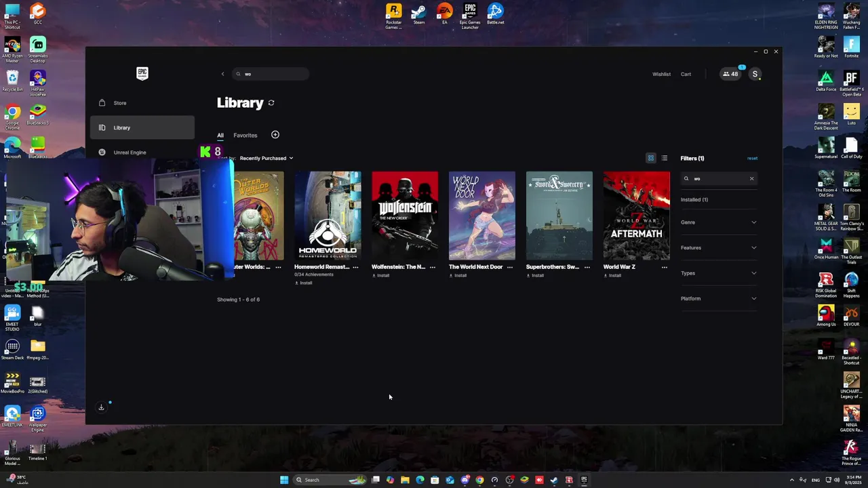Viewport: 868px width, 488px height.
Task: Install Superbrothers Sword & Sworcery
Action: (536, 276)
